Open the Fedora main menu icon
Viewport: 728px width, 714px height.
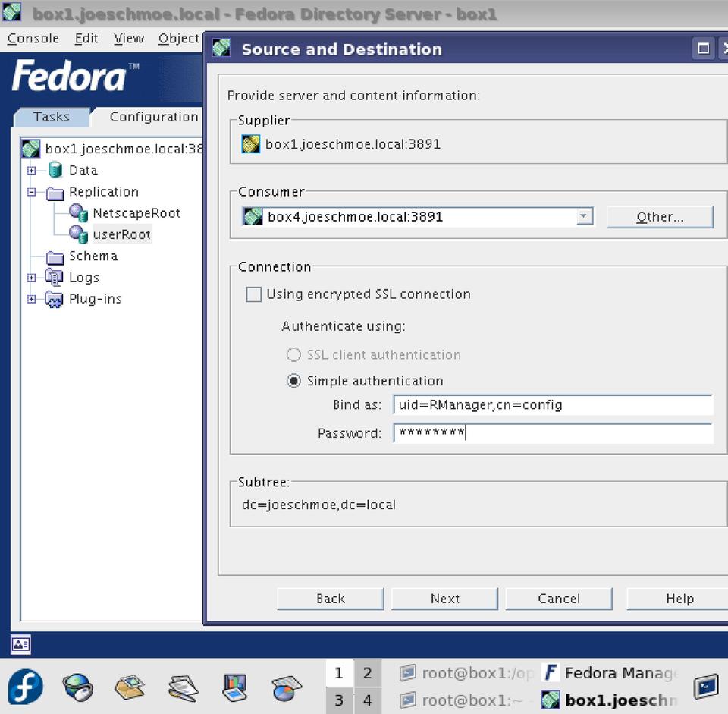[x=26, y=687]
